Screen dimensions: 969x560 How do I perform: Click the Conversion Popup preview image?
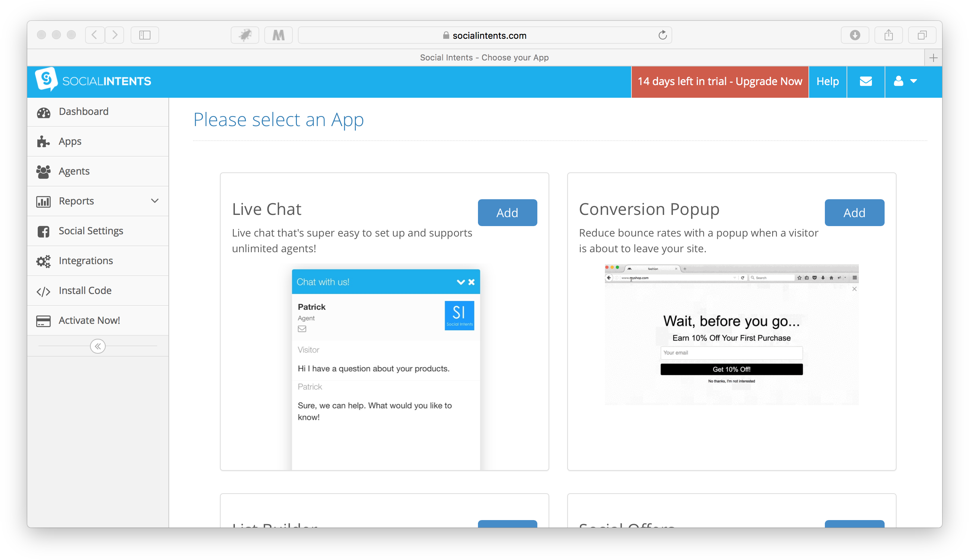pos(732,334)
